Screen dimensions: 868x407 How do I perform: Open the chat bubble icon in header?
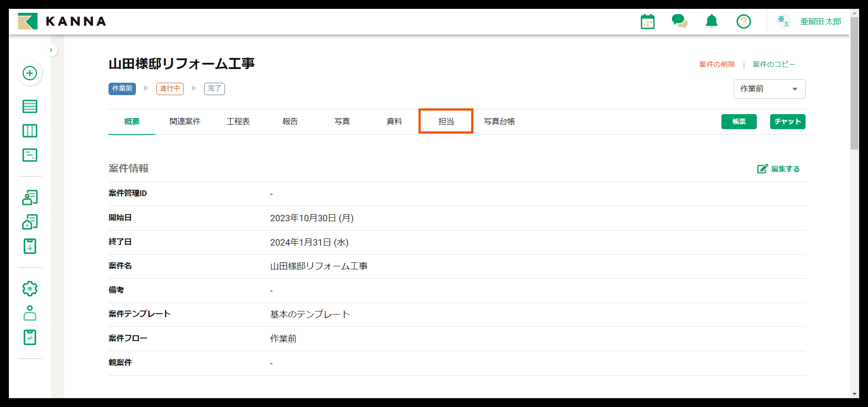[x=679, y=21]
